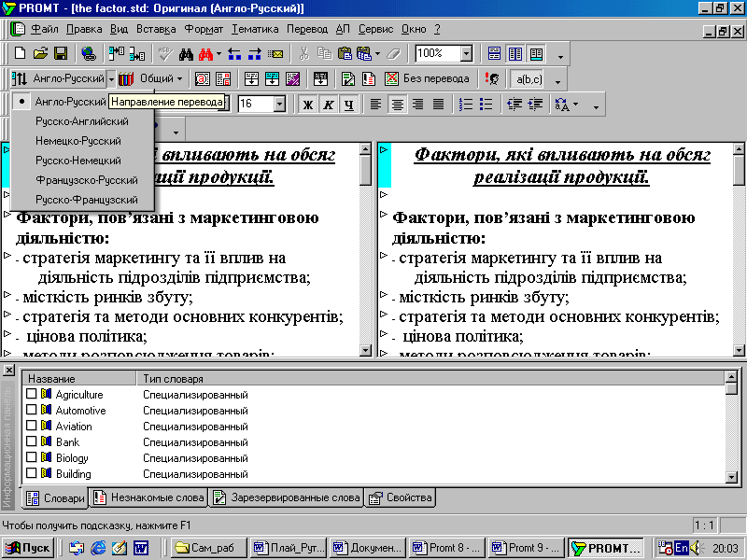Click the Underline Ч button
Image resolution: width=747 pixels, height=560 pixels.
(x=349, y=105)
